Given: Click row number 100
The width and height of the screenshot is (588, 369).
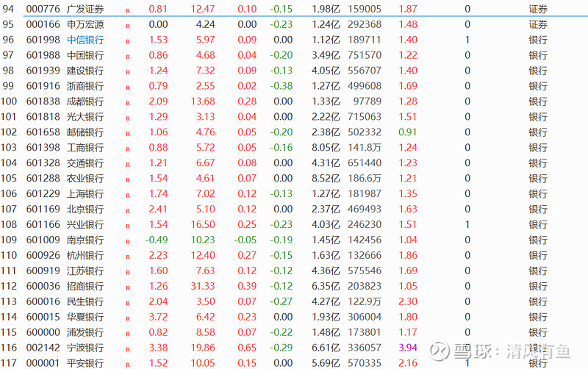Looking at the screenshot, I should tap(9, 101).
